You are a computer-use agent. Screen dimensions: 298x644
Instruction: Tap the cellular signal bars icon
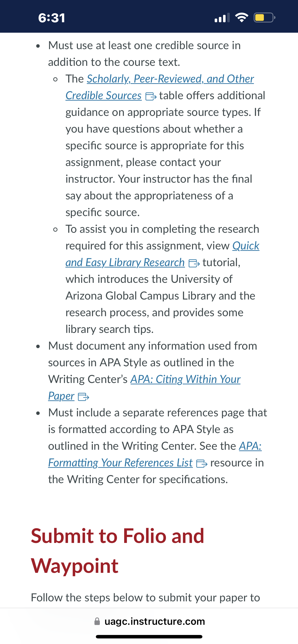[x=222, y=17]
